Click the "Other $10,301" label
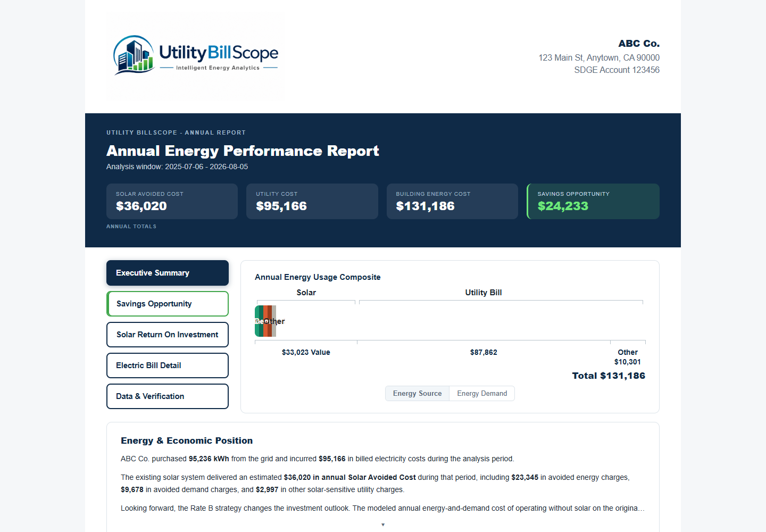Viewport: 766px width, 532px height. click(x=628, y=357)
